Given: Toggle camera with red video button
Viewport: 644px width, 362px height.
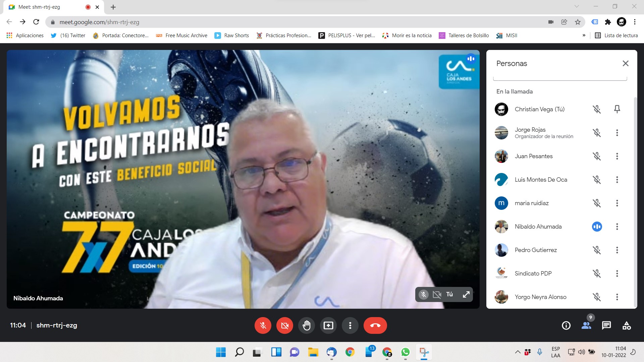Looking at the screenshot, I should tap(285, 325).
